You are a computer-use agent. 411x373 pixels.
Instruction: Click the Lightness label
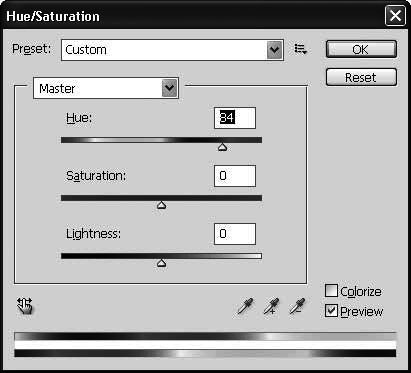pos(93,234)
